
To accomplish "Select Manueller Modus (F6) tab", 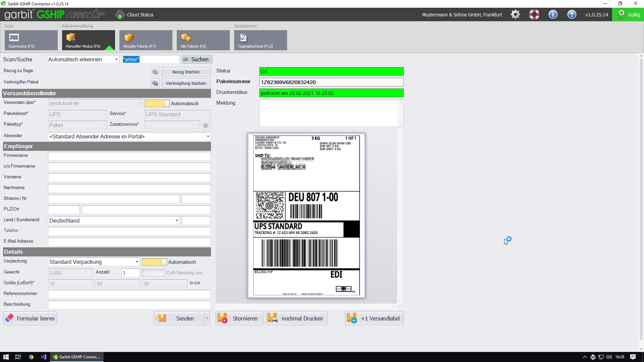I will (89, 40).
